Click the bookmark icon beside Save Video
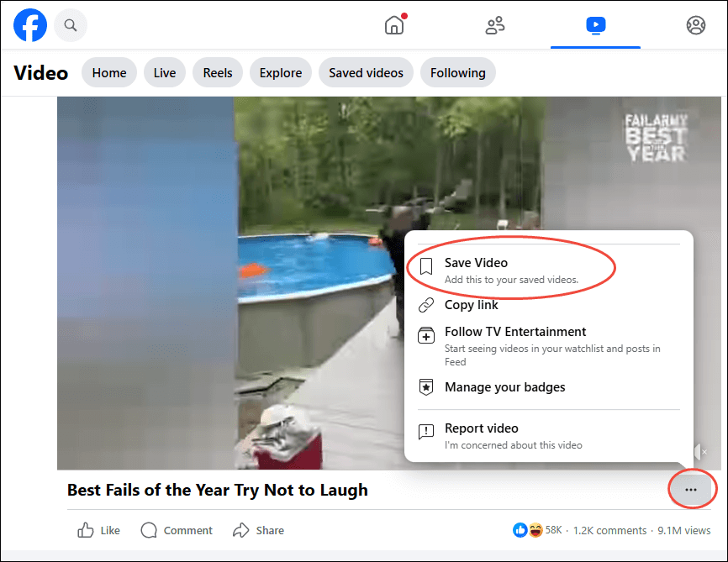The height and width of the screenshot is (562, 728). coord(425,266)
